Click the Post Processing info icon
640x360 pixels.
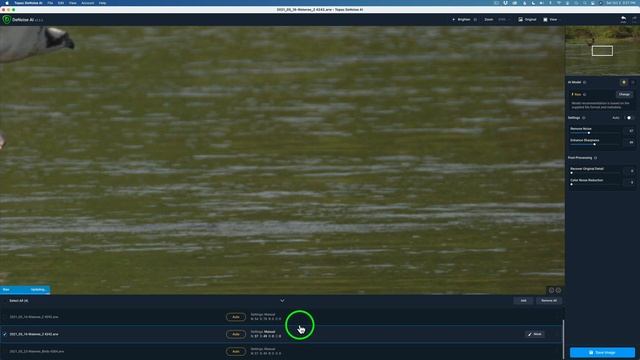click(x=596, y=158)
